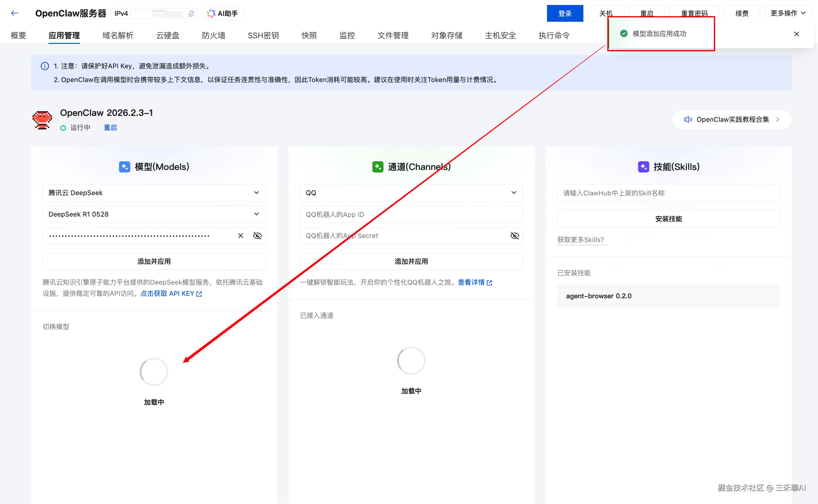818x504 pixels.
Task: Click the Models section icon
Action: click(124, 167)
